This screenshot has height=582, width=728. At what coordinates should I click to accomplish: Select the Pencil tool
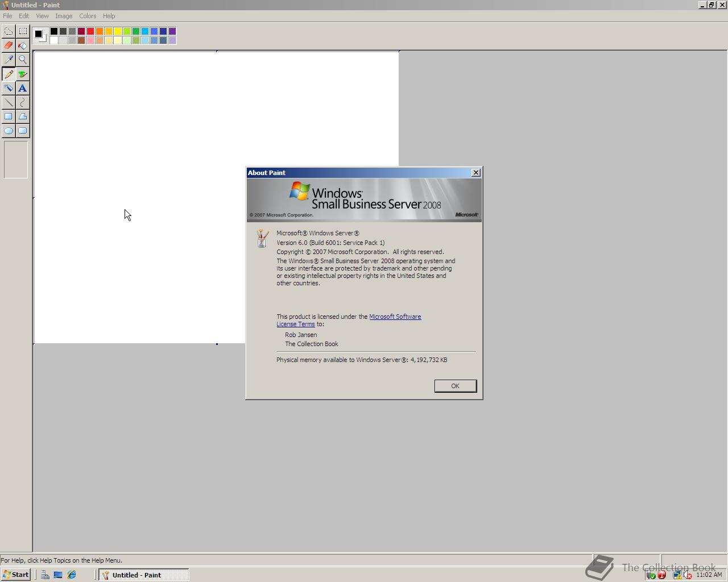9,74
